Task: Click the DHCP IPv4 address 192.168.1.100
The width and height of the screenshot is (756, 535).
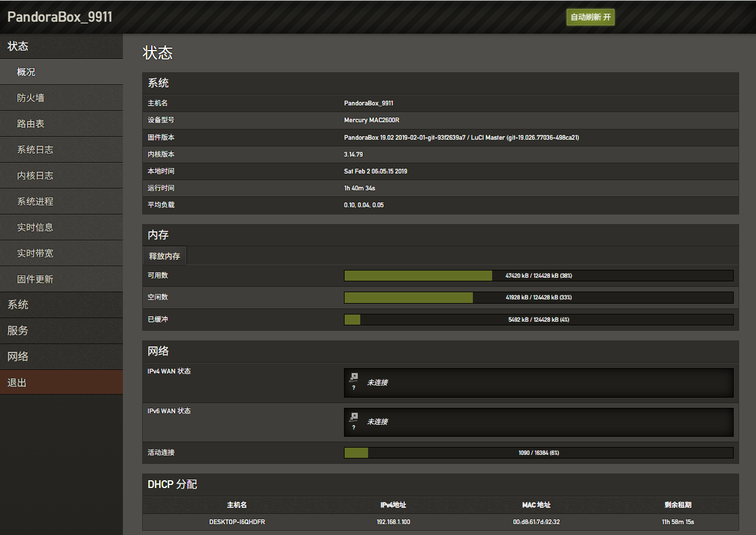Action: [393, 522]
